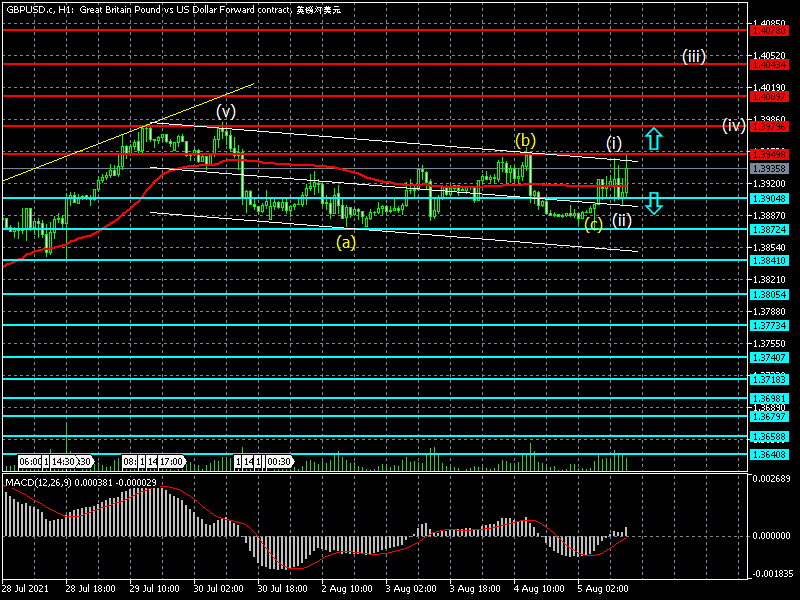
Task: Select the yellow (b) wave label
Action: (526, 140)
